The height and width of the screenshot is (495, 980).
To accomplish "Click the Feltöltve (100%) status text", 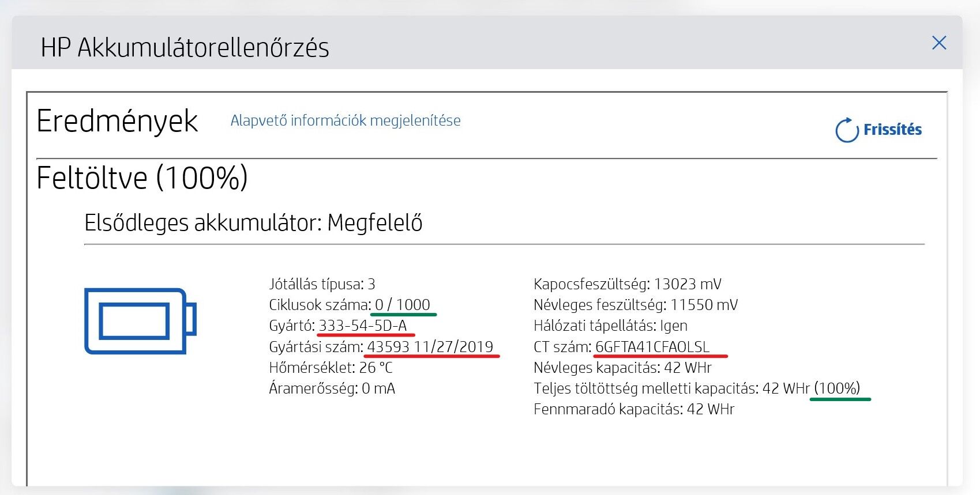I will tap(142, 177).
